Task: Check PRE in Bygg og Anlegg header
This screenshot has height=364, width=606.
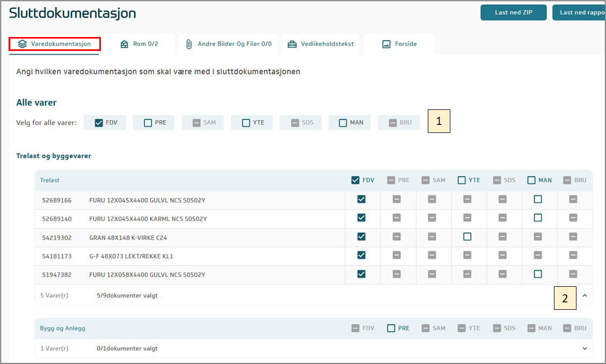Action: click(x=391, y=328)
